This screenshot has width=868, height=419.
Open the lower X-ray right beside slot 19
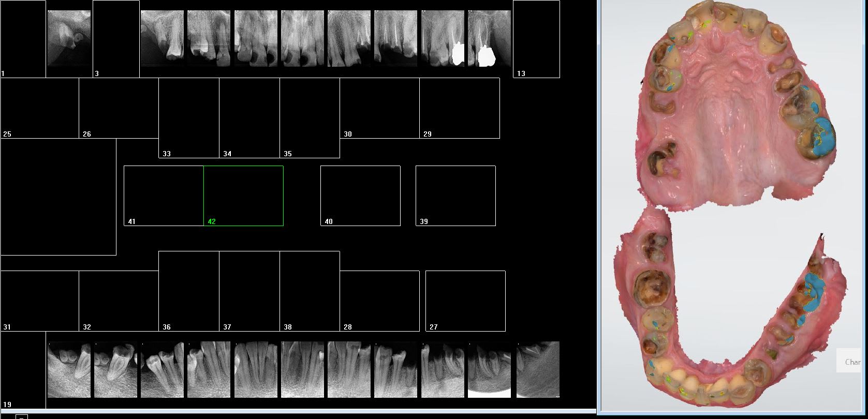(69, 369)
